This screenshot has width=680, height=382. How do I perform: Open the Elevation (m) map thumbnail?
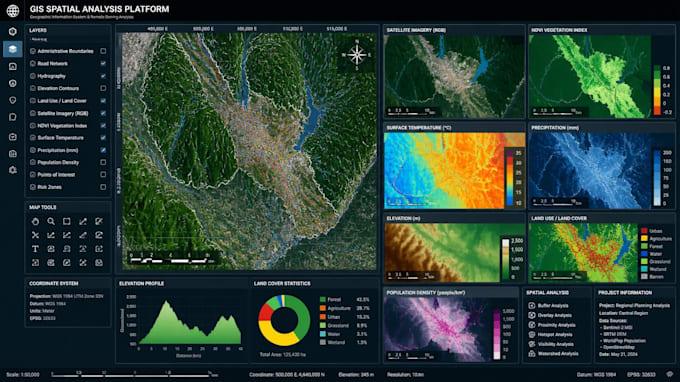[x=454, y=252]
